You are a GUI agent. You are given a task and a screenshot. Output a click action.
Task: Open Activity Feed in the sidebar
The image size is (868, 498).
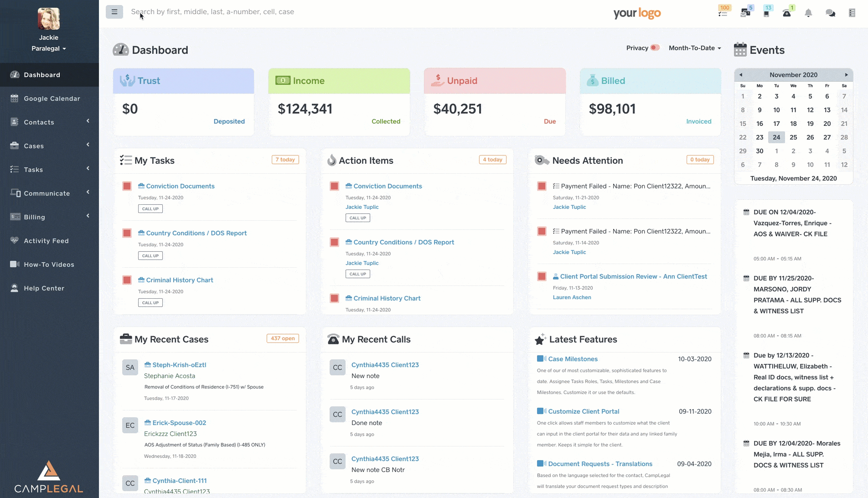(x=46, y=241)
